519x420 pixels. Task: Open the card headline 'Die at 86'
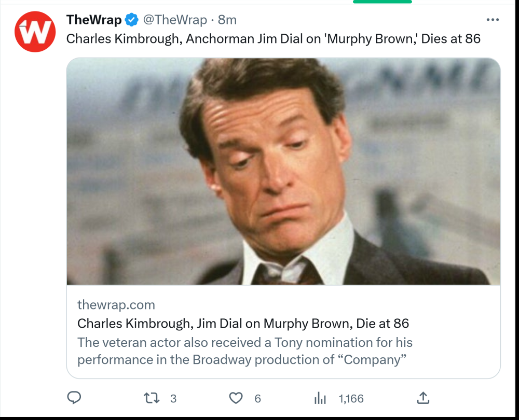pyautogui.click(x=243, y=324)
